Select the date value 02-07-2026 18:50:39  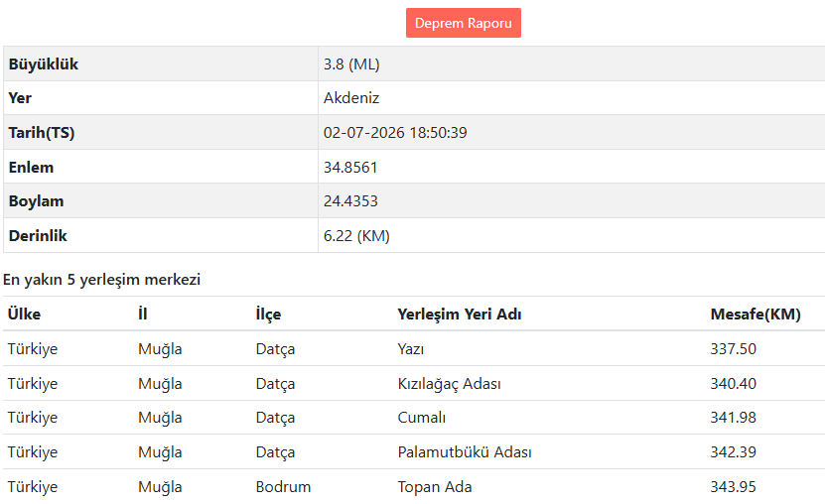[395, 132]
